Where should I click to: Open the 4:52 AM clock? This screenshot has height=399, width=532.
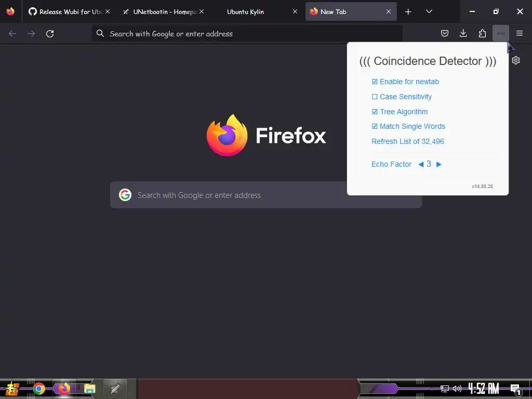(x=484, y=389)
